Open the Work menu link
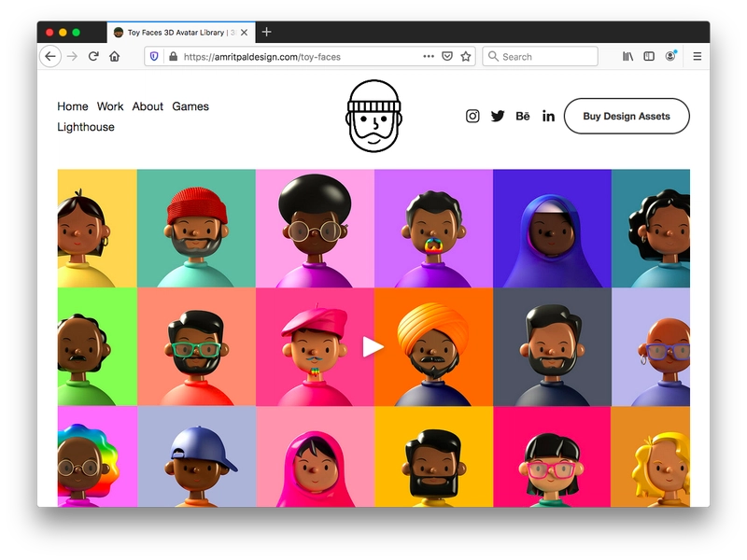 [x=110, y=106]
